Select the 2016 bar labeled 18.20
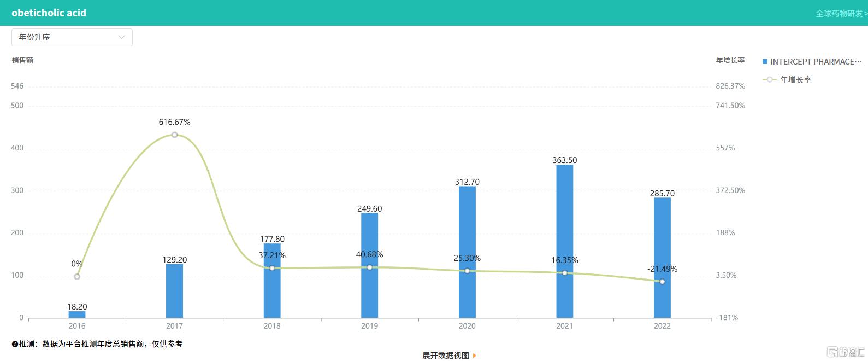Viewport: 868px width, 361px height. (x=77, y=315)
